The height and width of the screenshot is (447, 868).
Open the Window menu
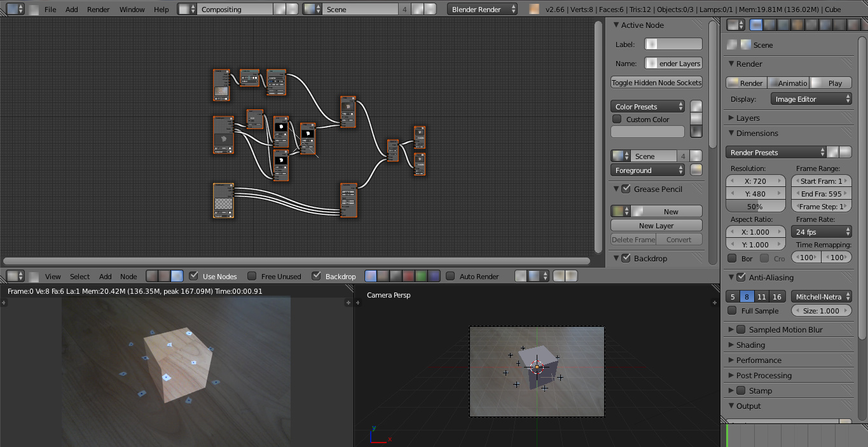click(132, 10)
